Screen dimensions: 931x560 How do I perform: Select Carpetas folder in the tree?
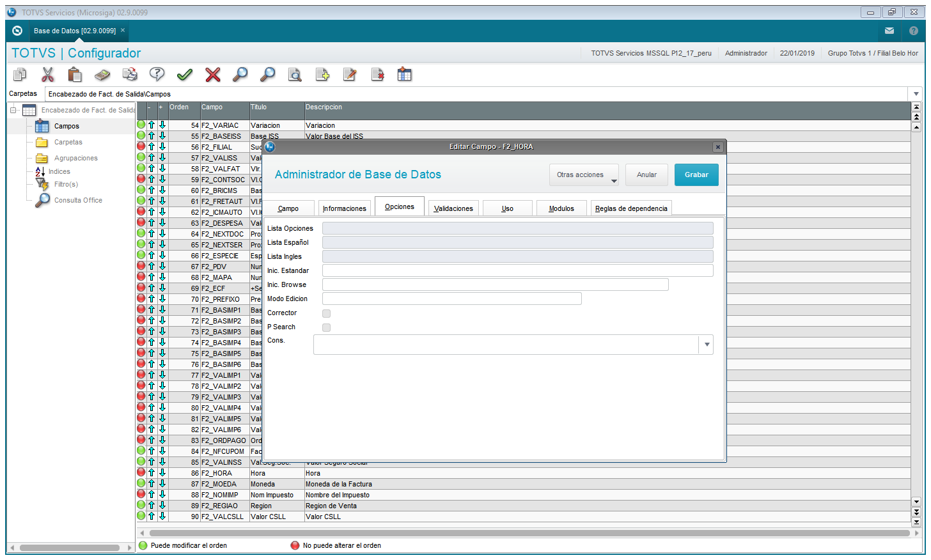click(68, 142)
